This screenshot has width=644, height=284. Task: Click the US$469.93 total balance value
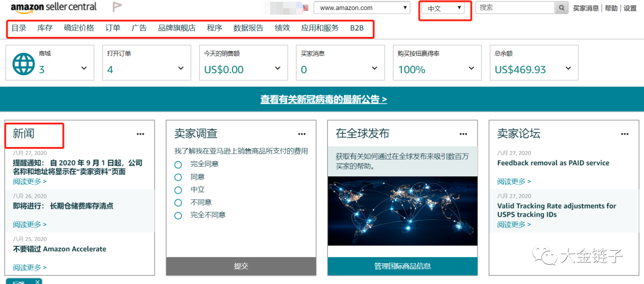(x=521, y=70)
